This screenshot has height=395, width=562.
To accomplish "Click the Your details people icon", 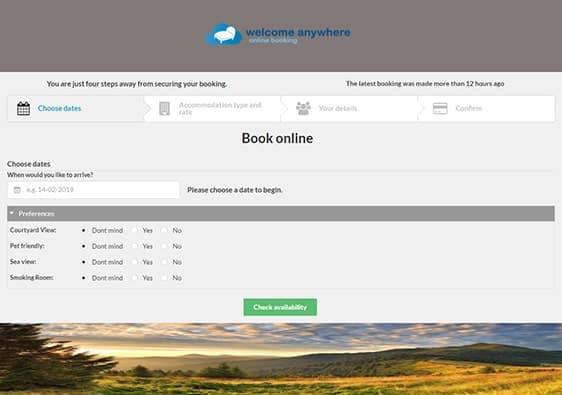I will tap(303, 108).
